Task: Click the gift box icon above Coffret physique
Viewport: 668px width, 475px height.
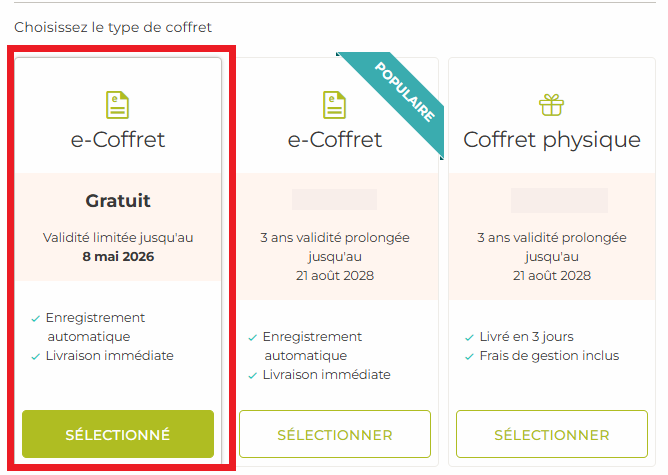Action: coord(551,104)
